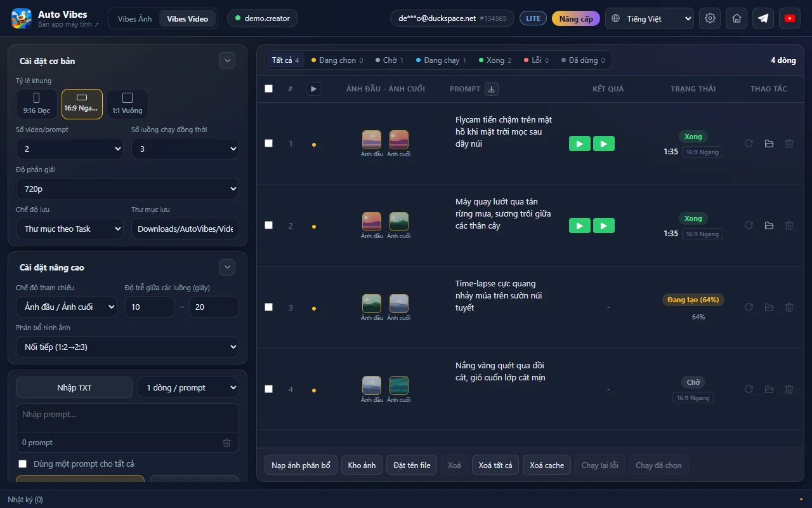Filter the list by the Đang chạy tab
812x508 pixels.
[x=442, y=60]
